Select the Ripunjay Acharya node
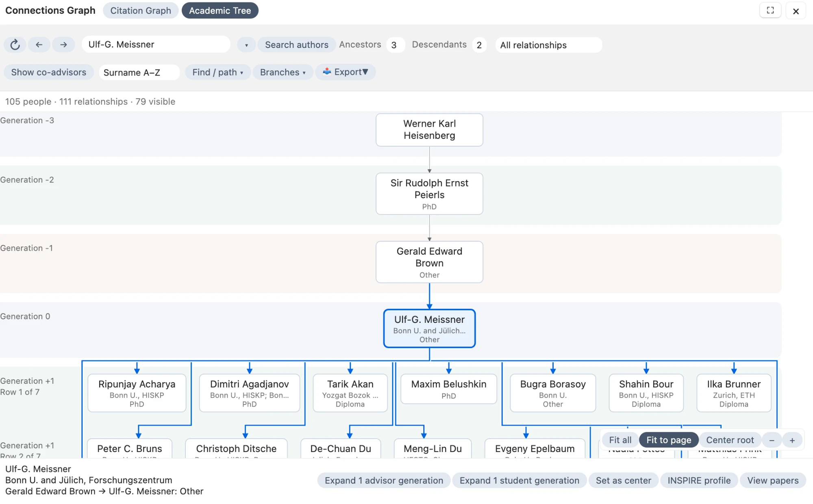The height and width of the screenshot is (504, 813). [137, 393]
